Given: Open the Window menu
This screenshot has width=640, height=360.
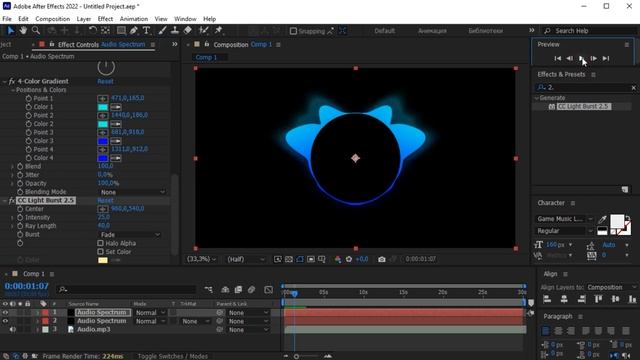Looking at the screenshot, I should [x=185, y=19].
